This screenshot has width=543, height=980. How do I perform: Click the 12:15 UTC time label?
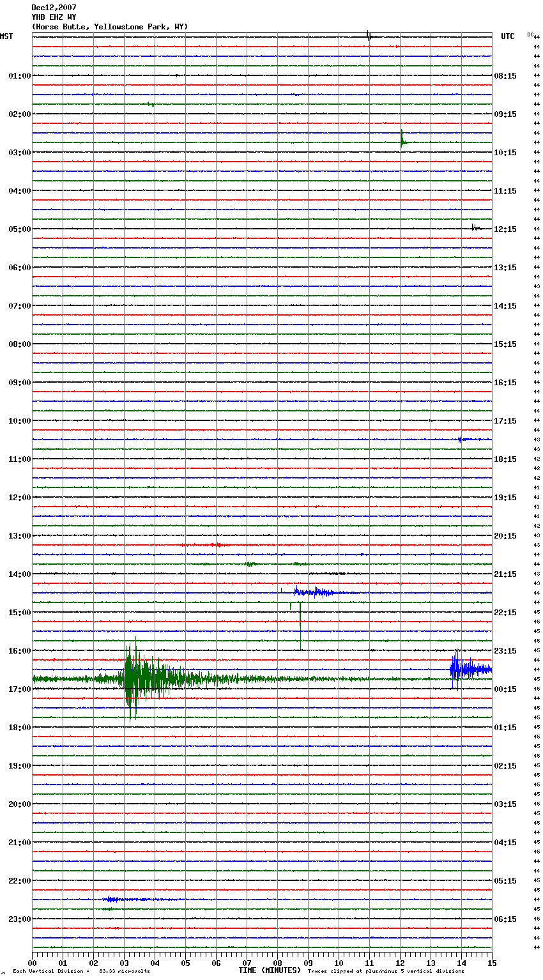pos(505,229)
